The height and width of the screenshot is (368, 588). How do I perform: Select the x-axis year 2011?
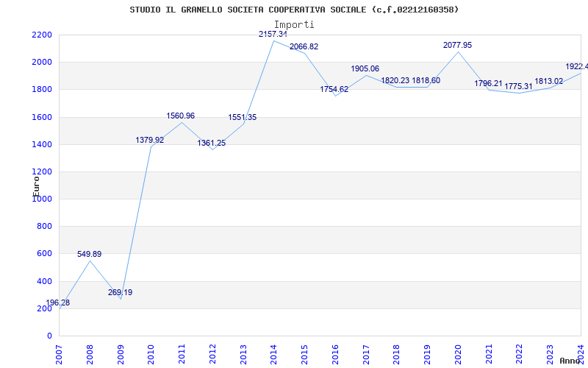click(x=182, y=355)
